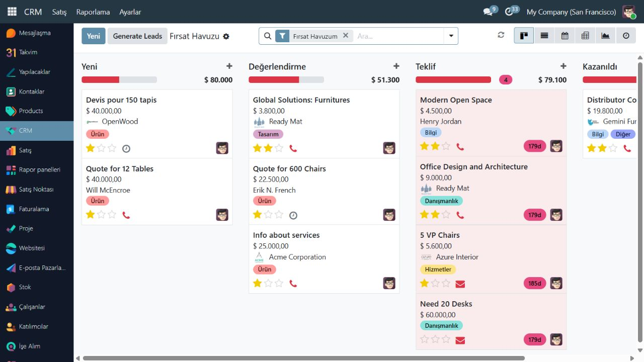
Task: Open the My Company (San Francisco) switcher
Action: (x=571, y=12)
